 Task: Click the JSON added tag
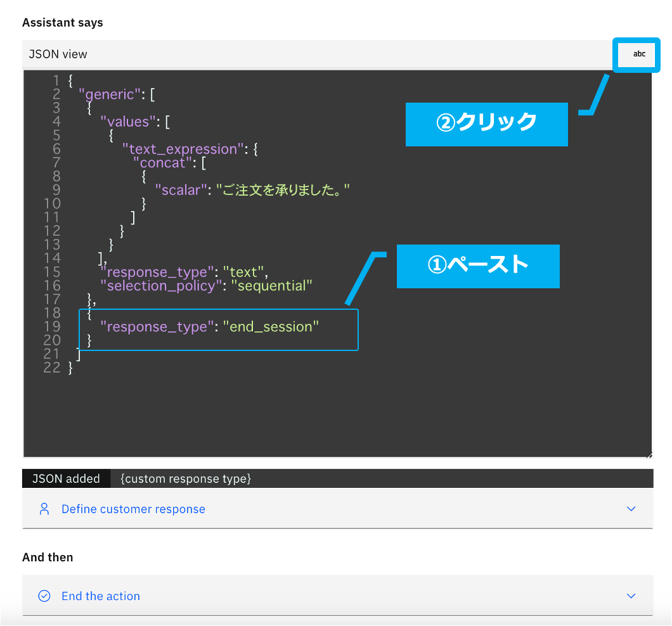66,478
